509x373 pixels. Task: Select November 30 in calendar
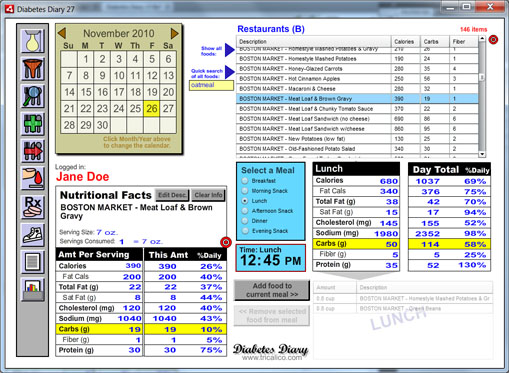[102, 125]
